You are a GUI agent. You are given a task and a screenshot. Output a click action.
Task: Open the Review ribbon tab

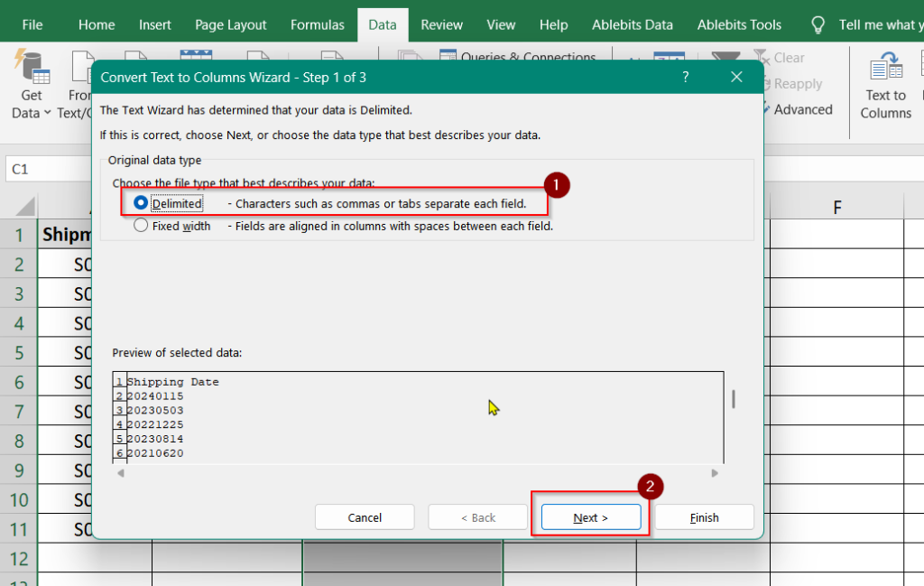[441, 24]
